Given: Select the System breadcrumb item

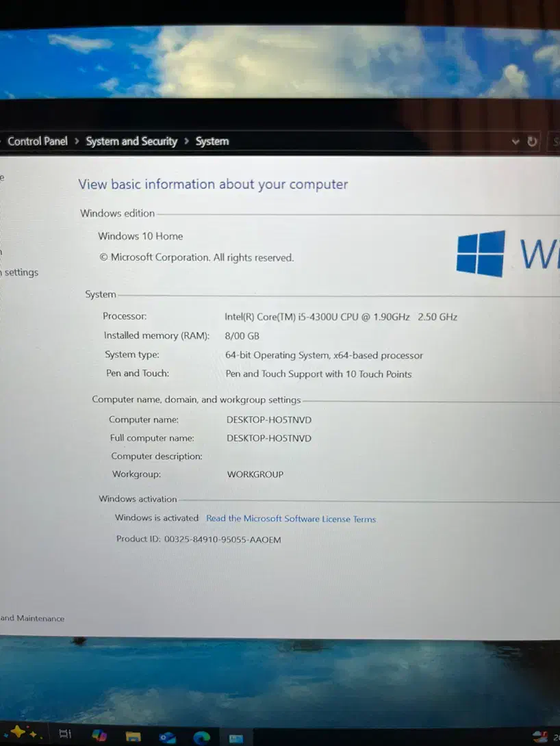Looking at the screenshot, I should pos(212,141).
